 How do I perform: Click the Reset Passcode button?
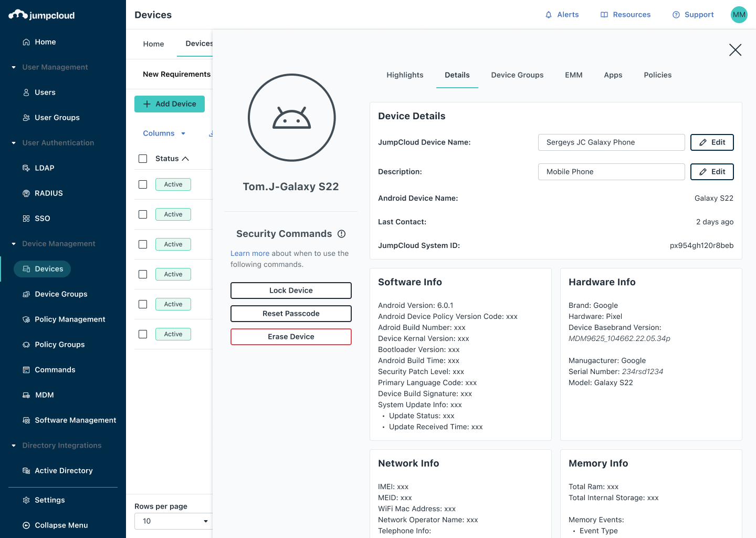click(291, 314)
